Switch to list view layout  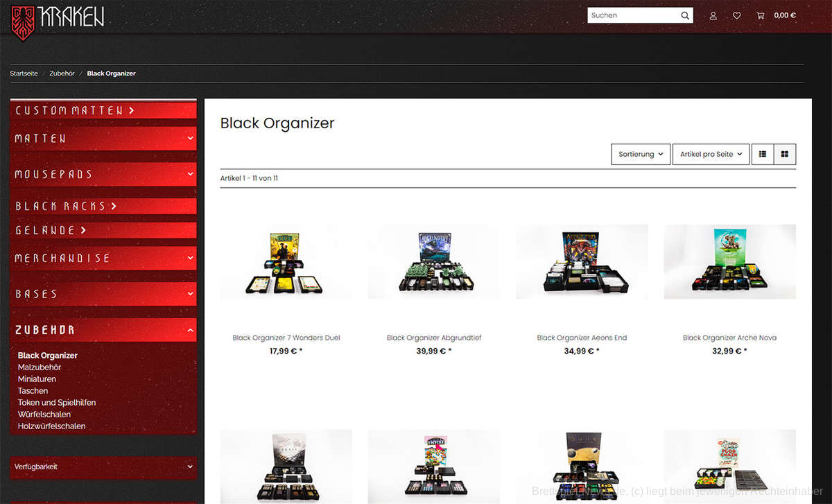point(763,154)
